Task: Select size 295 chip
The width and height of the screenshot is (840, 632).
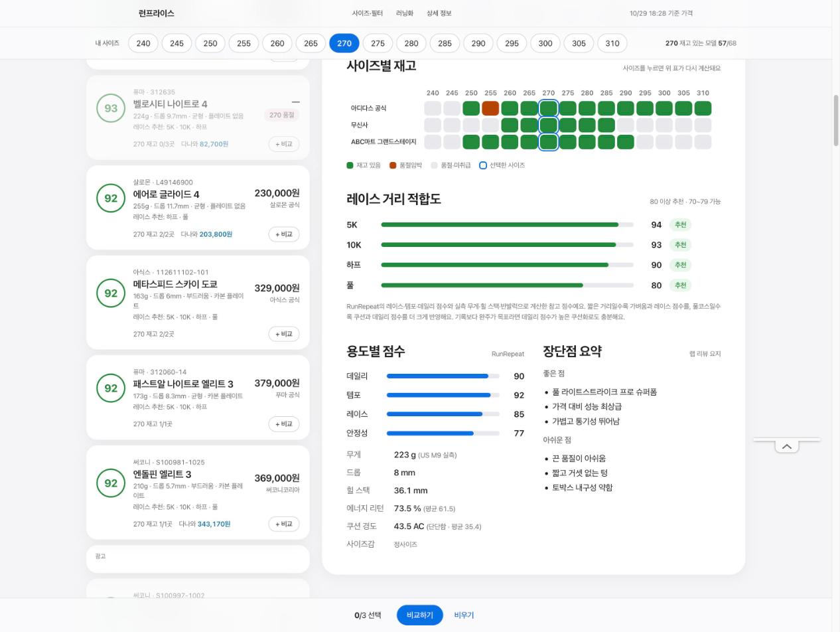Action: 512,43
